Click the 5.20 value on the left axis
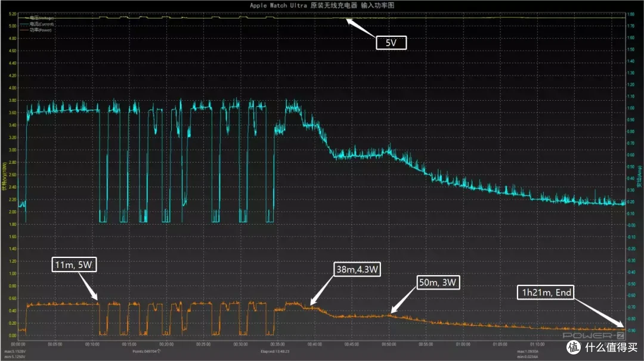This screenshot has width=644, height=361. (x=13, y=14)
